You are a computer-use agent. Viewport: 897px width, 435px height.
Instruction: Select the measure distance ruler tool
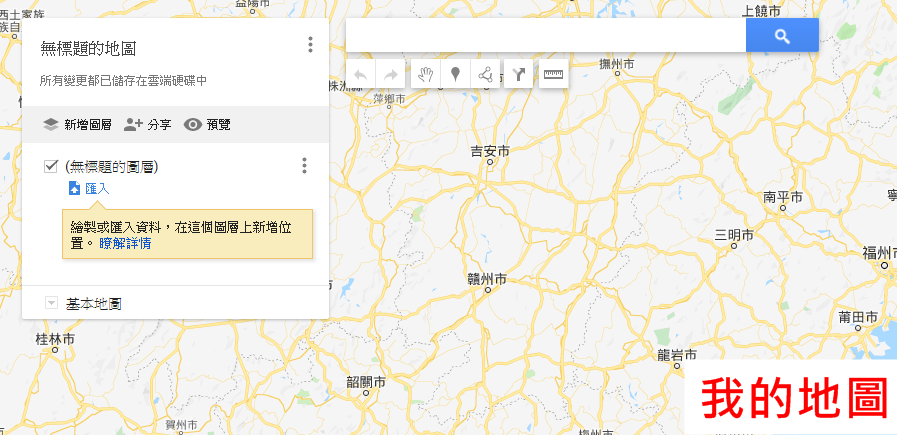pyautogui.click(x=554, y=74)
